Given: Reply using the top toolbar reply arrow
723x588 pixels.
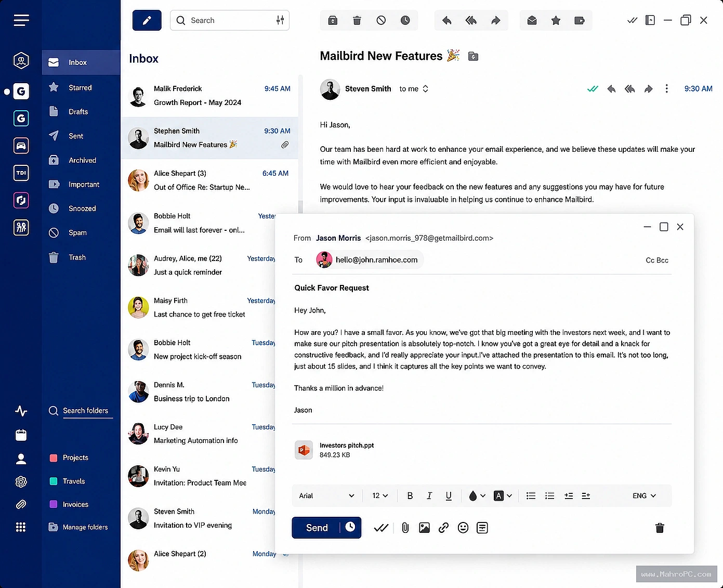Looking at the screenshot, I should coord(446,20).
